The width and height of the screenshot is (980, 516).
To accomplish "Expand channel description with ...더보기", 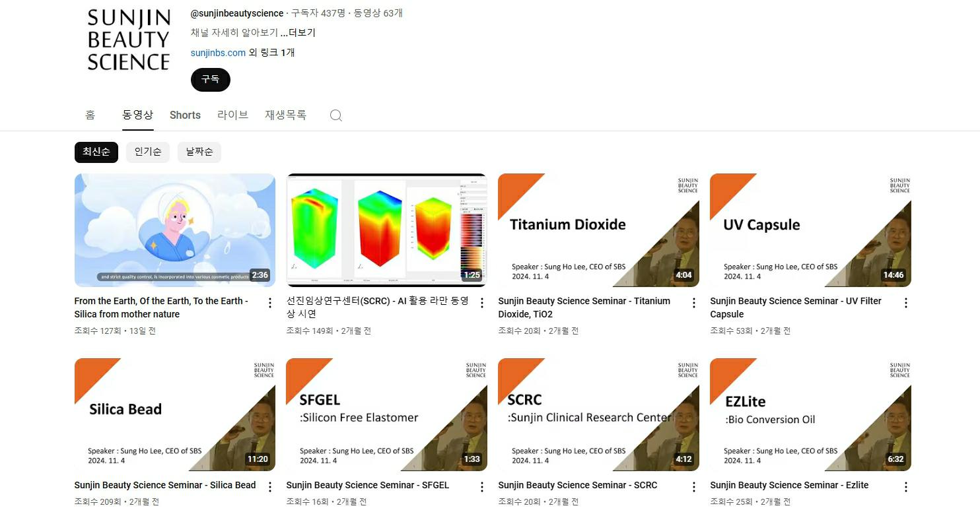I will [298, 33].
